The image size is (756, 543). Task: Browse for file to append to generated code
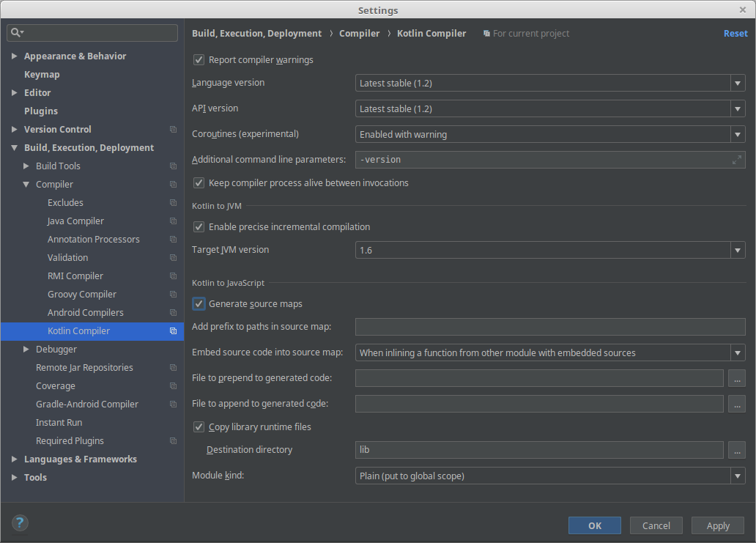coord(737,404)
